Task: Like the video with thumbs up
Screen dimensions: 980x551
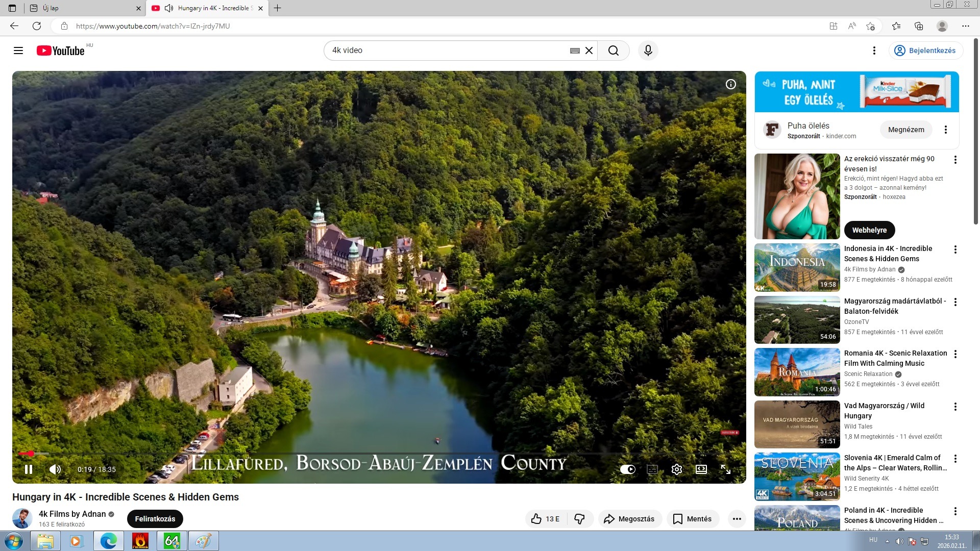Action: (x=545, y=519)
